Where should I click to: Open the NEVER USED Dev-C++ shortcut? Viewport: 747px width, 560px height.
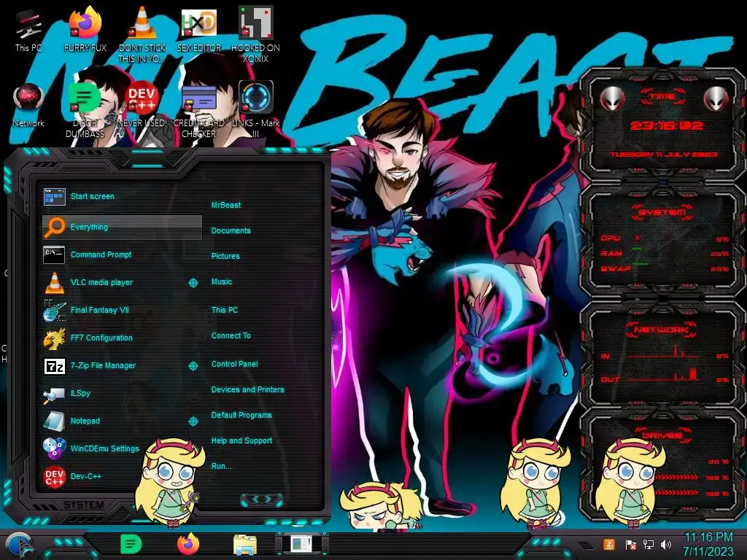(142, 105)
